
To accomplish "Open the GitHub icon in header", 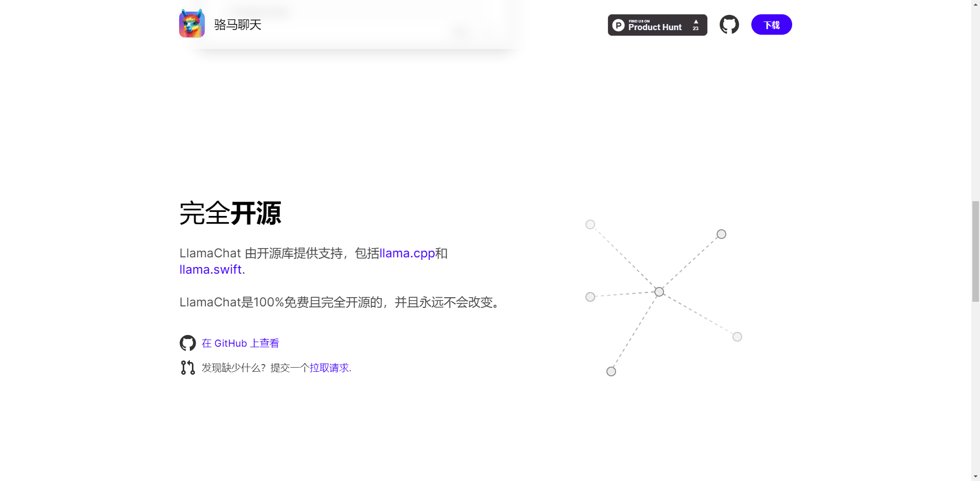I will (x=729, y=25).
